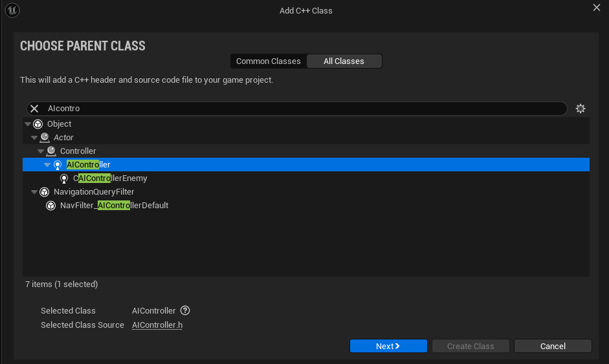609x364 pixels.
Task: Click the 'CHOOSE PARENT CLASS' heading
Action: coord(83,46)
